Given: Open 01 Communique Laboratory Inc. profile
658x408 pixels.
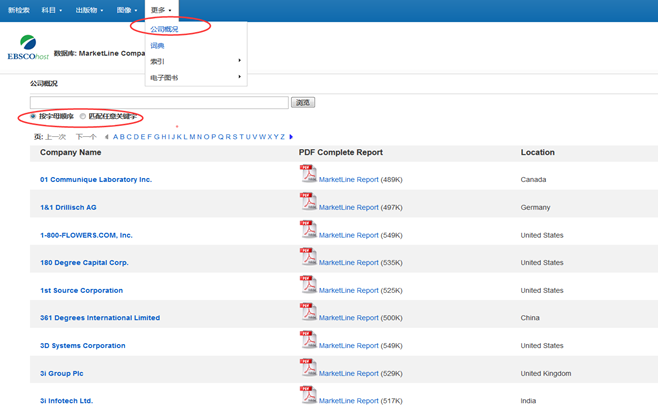Looking at the screenshot, I should (96, 180).
